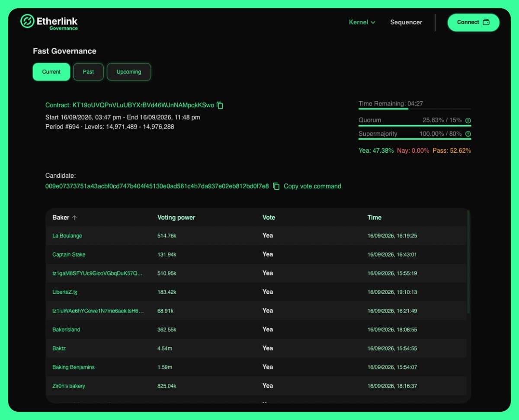The width and height of the screenshot is (519, 420).
Task: Open baker tz1gaM8SFYUc9GicoVGbqDuK57Q... link
Action: point(97,273)
